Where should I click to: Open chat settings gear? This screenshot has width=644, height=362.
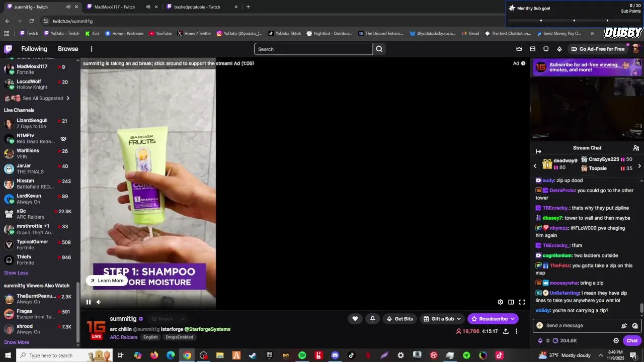[616, 340]
